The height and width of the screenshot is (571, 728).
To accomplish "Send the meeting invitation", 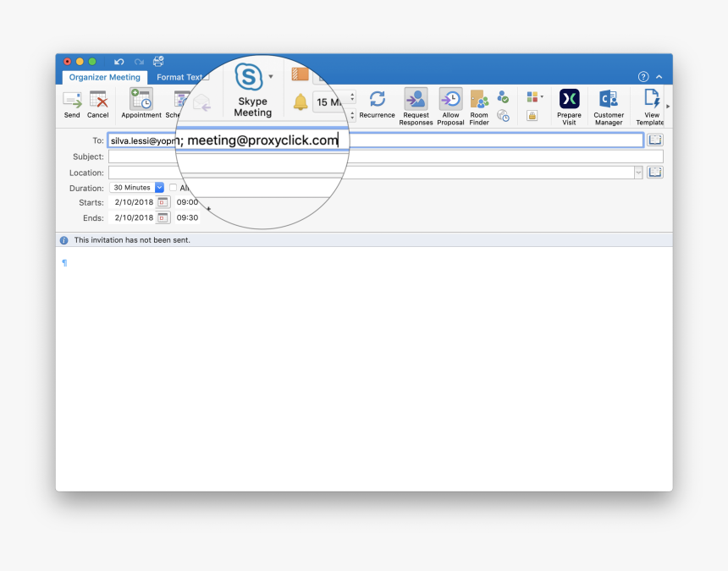I will 72,104.
